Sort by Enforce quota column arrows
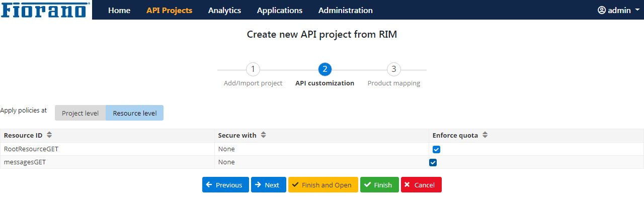 tap(485, 135)
